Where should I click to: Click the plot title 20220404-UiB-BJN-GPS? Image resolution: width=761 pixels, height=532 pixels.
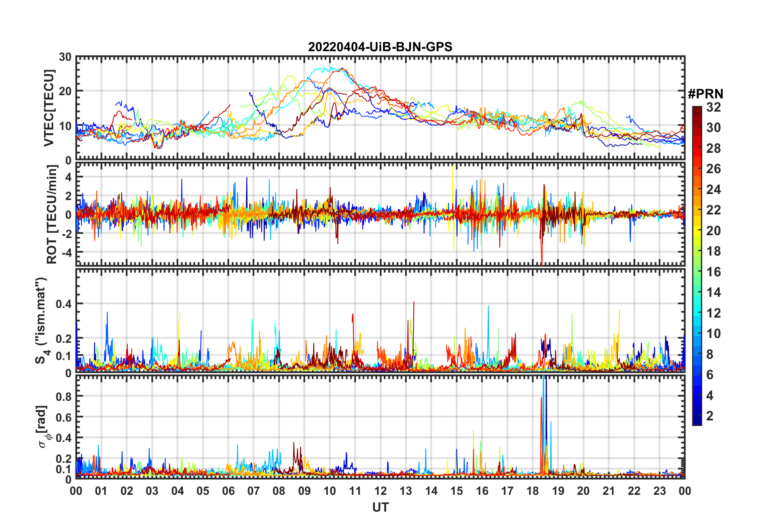[x=380, y=47]
